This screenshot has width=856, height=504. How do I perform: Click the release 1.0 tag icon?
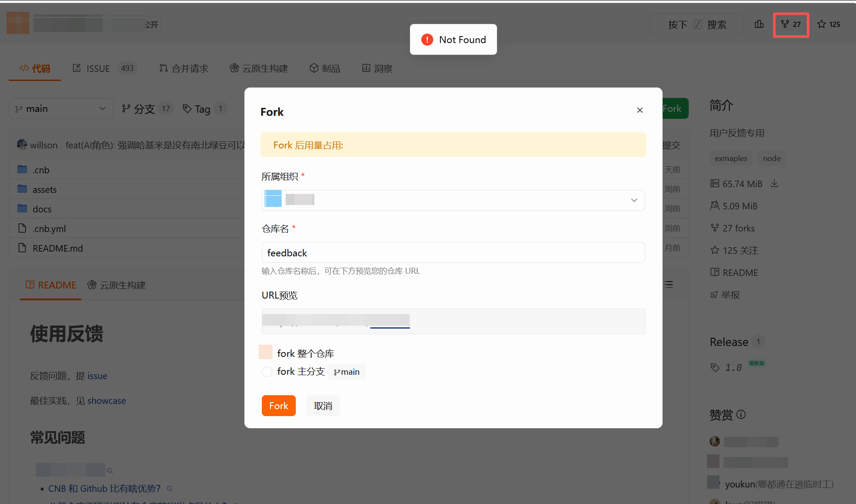[715, 367]
